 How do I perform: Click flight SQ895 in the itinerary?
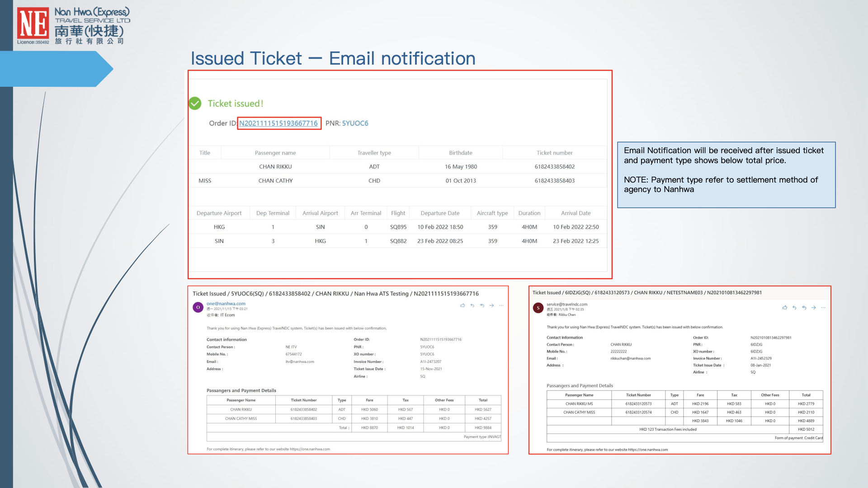coord(398,227)
